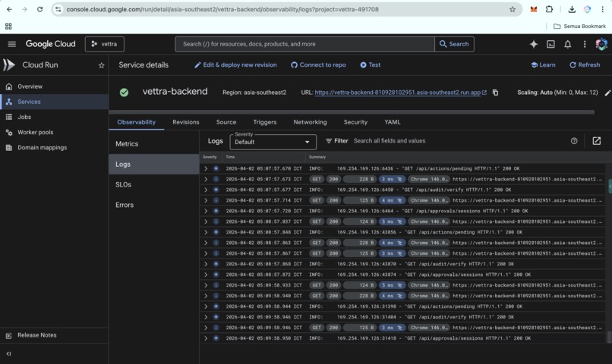612x364 pixels.
Task: Click the Test button
Action: 370,65
